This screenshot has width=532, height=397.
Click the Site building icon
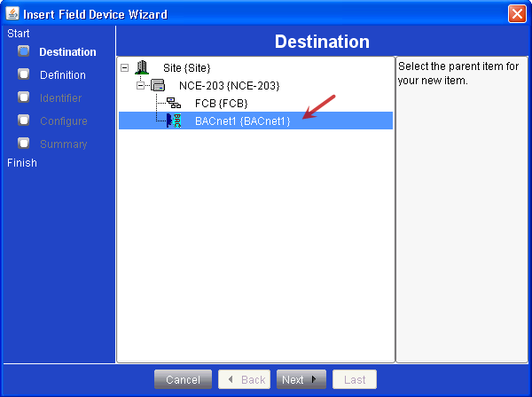[x=142, y=67]
